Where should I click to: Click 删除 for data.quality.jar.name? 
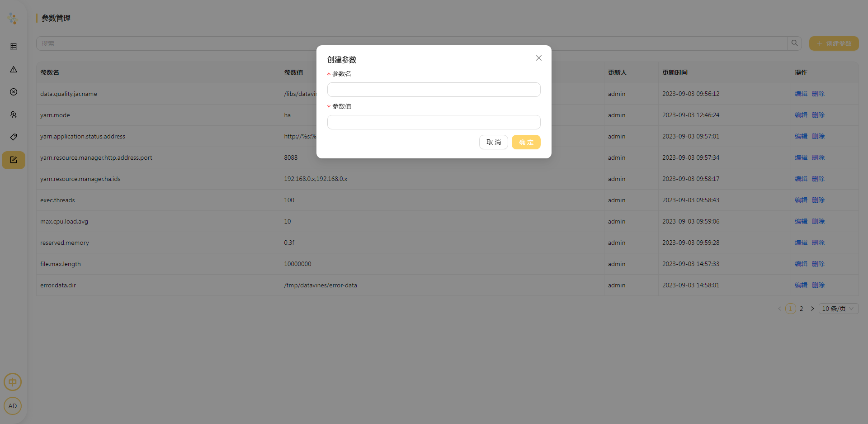(x=818, y=94)
